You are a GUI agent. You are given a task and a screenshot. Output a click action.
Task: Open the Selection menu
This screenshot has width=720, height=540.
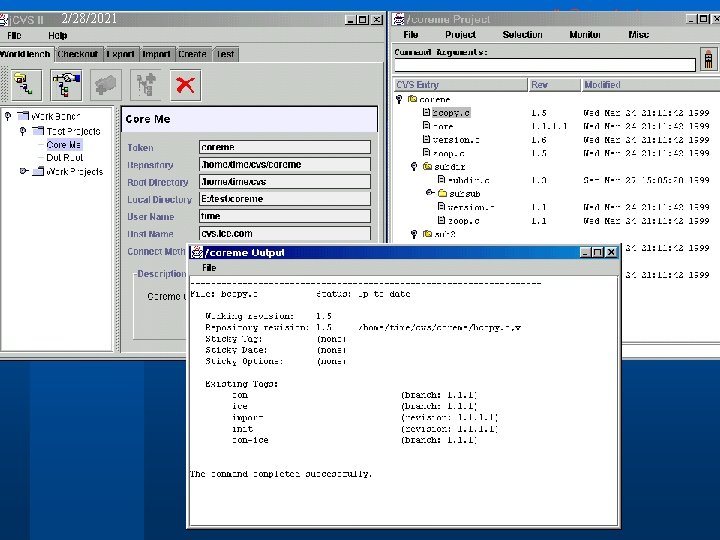click(x=522, y=34)
